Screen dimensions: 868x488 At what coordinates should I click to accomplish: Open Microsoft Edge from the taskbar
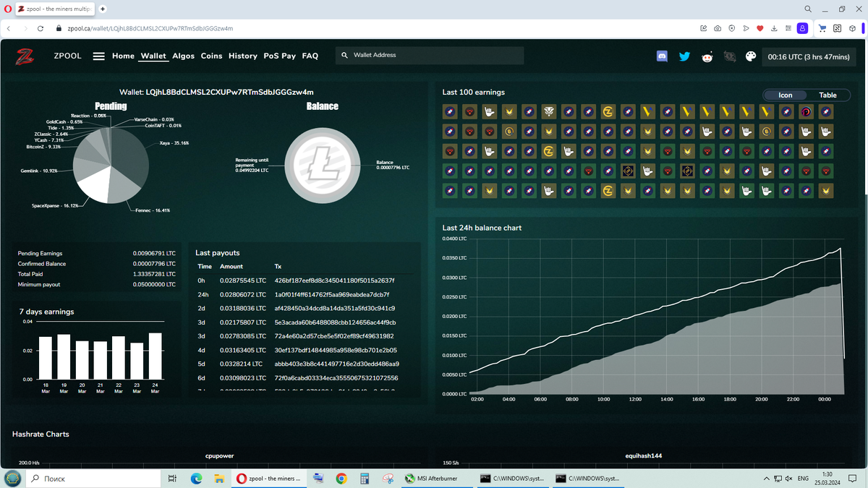[196, 479]
